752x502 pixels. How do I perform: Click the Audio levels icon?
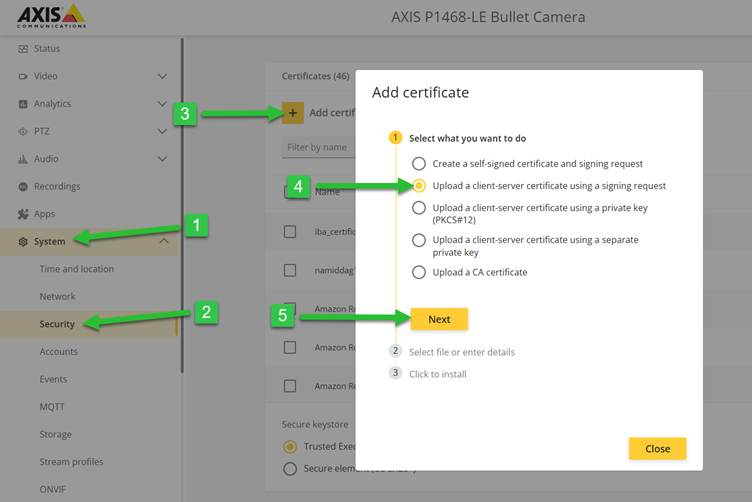[23, 159]
